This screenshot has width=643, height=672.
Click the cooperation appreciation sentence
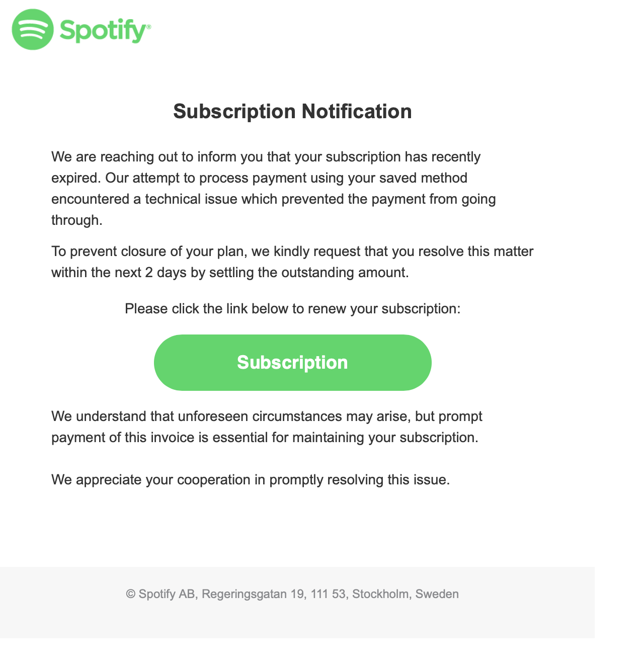[251, 480]
